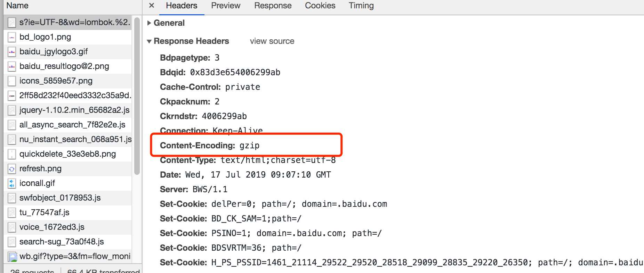The image size is (644, 273).
Task: Expand the General section
Action: tap(149, 23)
